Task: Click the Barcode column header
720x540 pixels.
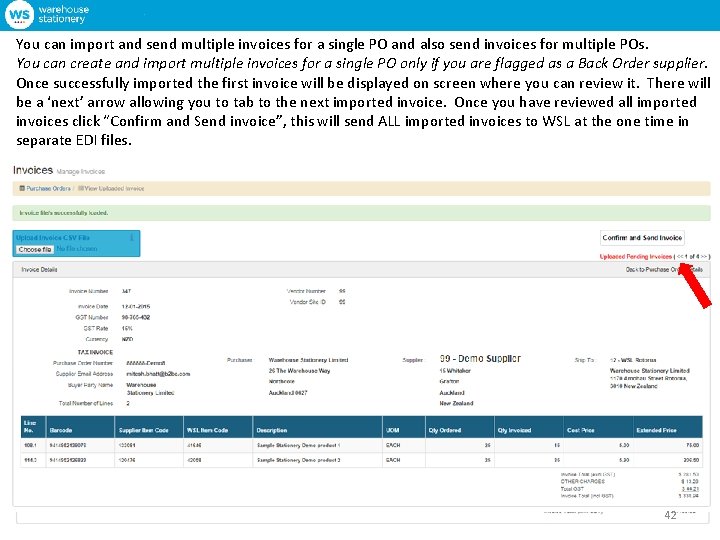Action: click(x=80, y=427)
